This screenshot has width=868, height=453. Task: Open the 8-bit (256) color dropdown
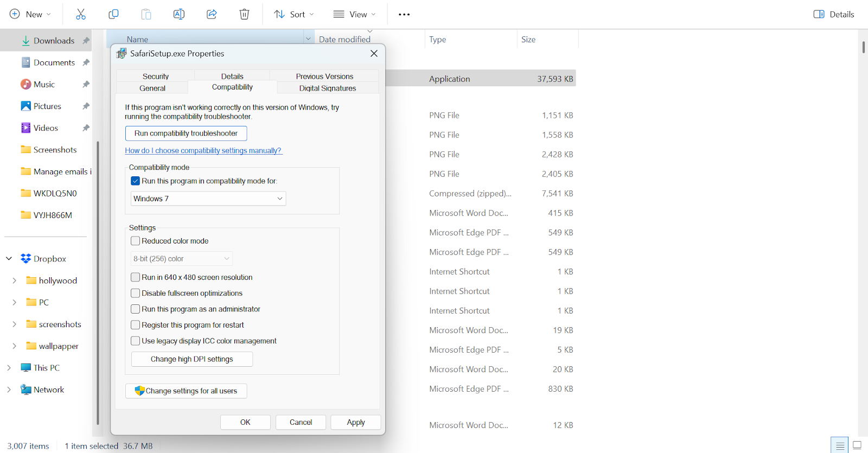pos(182,259)
